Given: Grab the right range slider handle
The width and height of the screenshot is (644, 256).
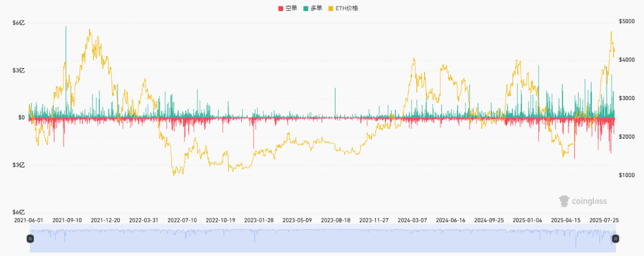Looking at the screenshot, I should (x=615, y=238).
